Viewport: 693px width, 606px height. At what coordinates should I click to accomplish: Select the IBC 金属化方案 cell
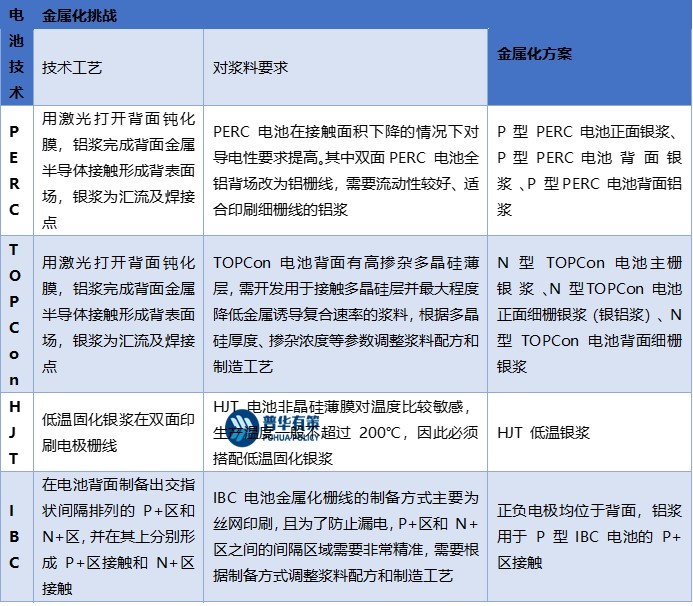(589, 536)
